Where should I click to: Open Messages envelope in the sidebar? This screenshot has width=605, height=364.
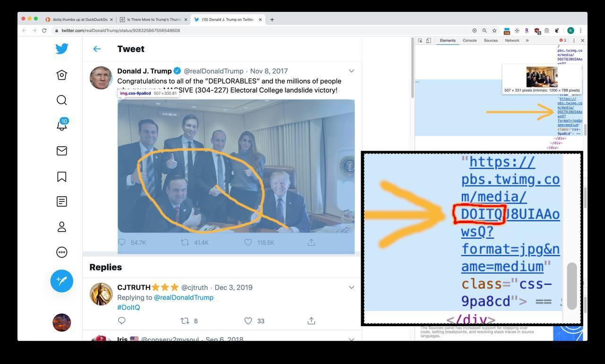[x=62, y=151]
